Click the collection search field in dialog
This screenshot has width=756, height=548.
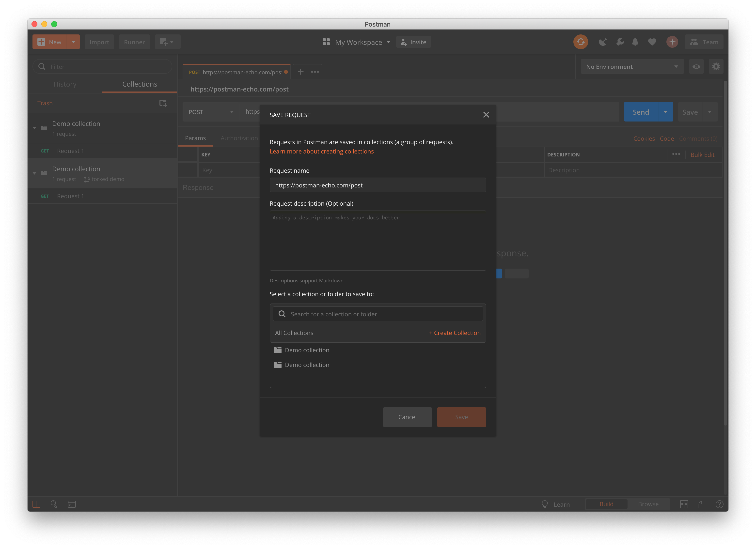tap(378, 314)
